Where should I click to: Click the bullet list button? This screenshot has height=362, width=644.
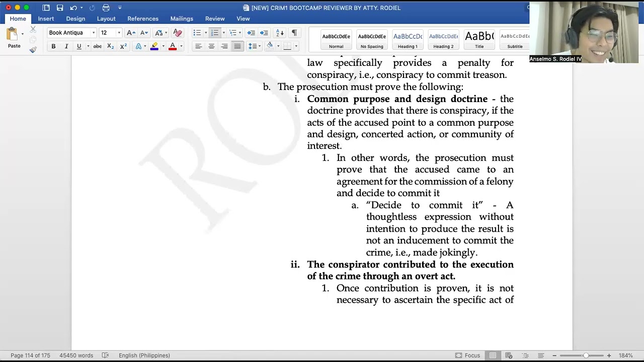197,33
